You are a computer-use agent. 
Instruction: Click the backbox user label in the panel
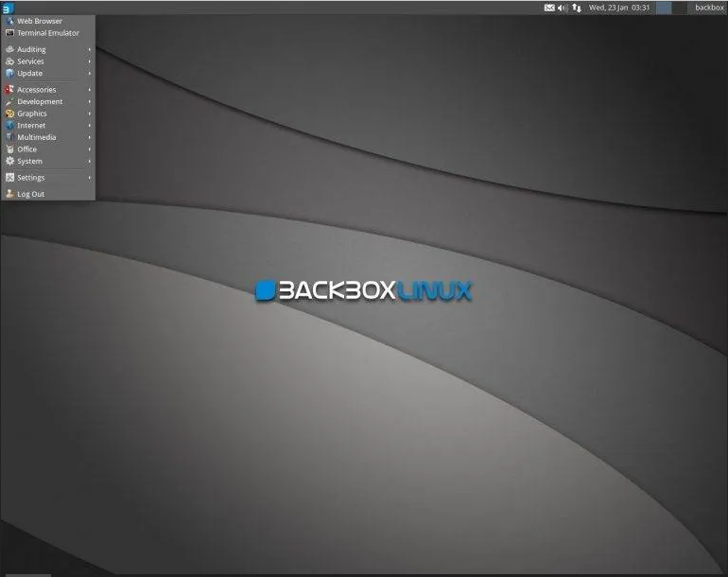709,8
